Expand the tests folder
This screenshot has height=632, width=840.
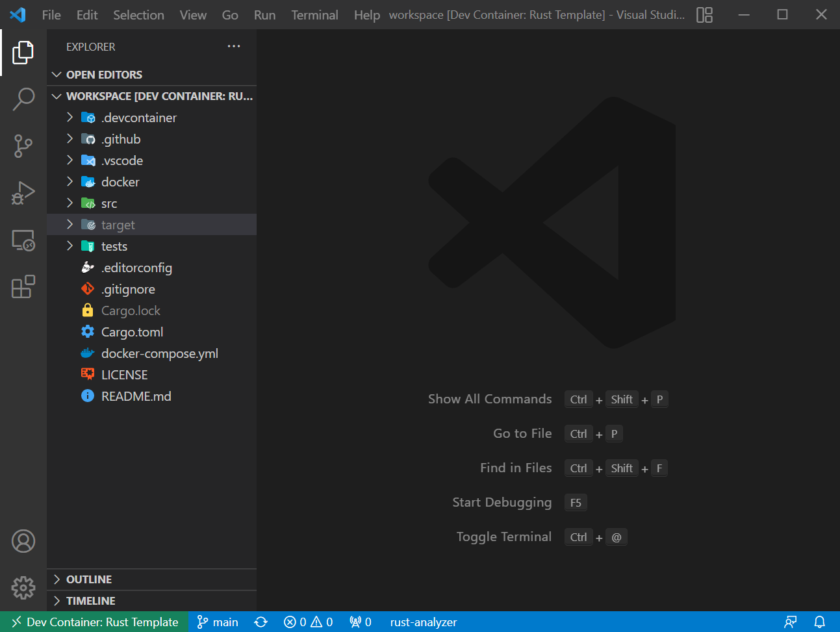70,246
